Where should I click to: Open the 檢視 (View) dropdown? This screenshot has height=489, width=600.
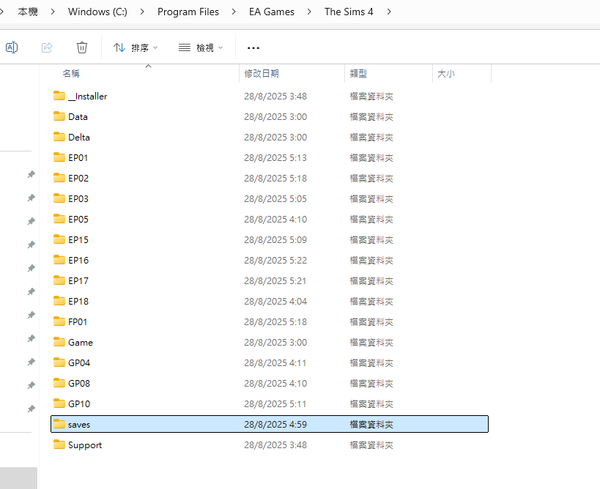click(x=201, y=47)
